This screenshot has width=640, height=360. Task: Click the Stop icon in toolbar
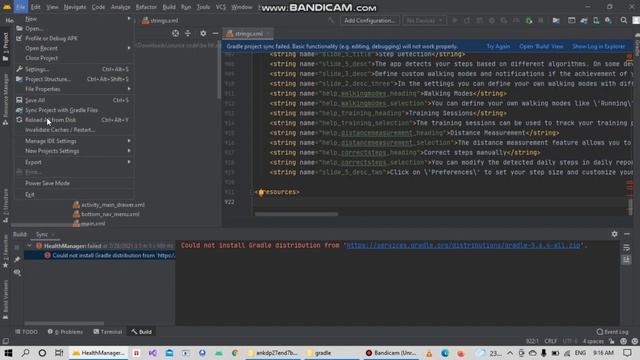(541, 20)
